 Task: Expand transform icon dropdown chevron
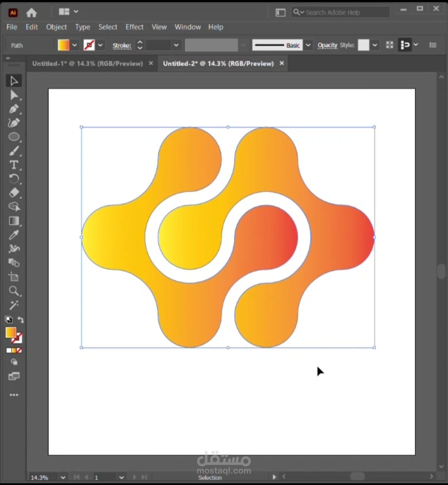coord(416,45)
